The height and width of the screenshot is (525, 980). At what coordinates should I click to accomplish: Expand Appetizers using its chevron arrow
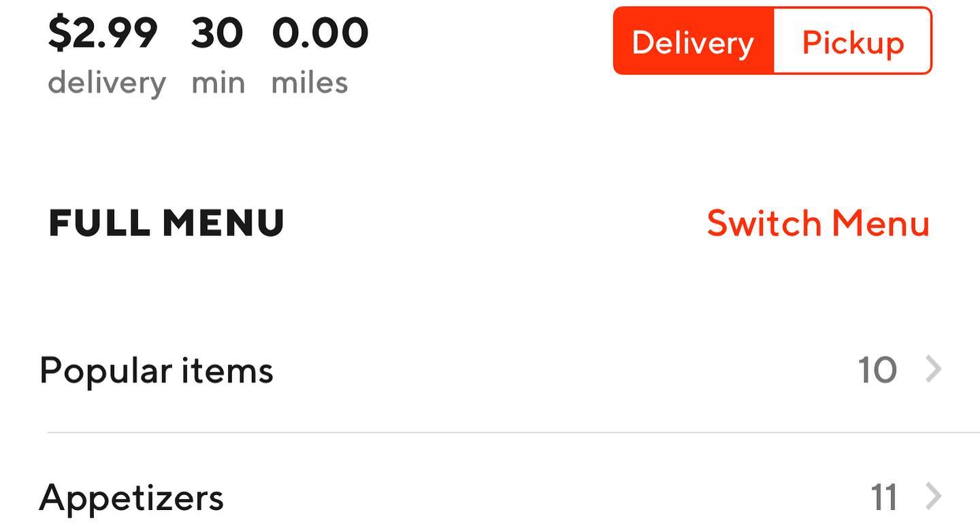934,497
